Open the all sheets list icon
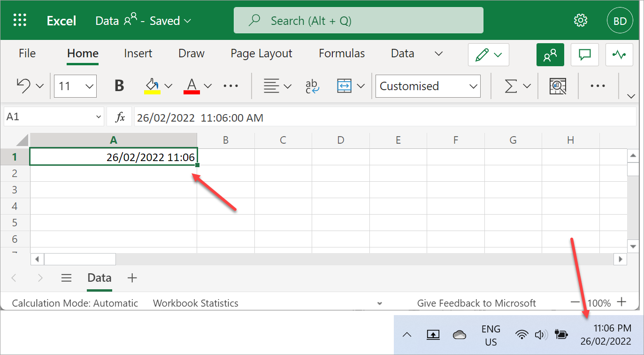Image resolution: width=644 pixels, height=355 pixels. 67,278
